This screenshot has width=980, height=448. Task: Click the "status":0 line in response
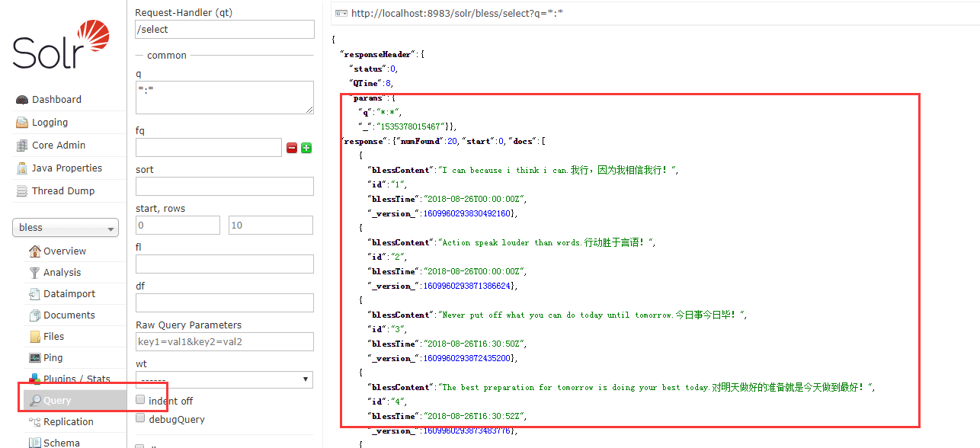tap(373, 69)
